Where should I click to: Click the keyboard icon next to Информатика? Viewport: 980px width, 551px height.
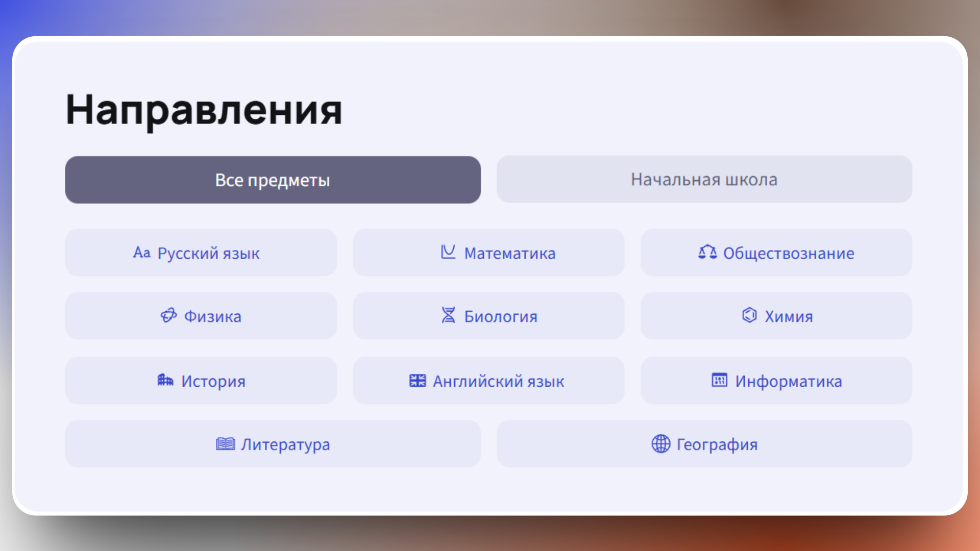[719, 380]
